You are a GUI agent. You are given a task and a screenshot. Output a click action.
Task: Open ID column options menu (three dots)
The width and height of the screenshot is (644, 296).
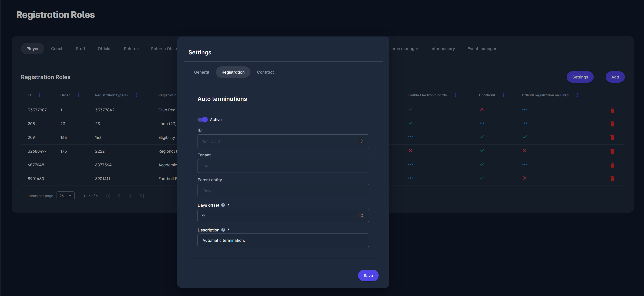[40, 95]
